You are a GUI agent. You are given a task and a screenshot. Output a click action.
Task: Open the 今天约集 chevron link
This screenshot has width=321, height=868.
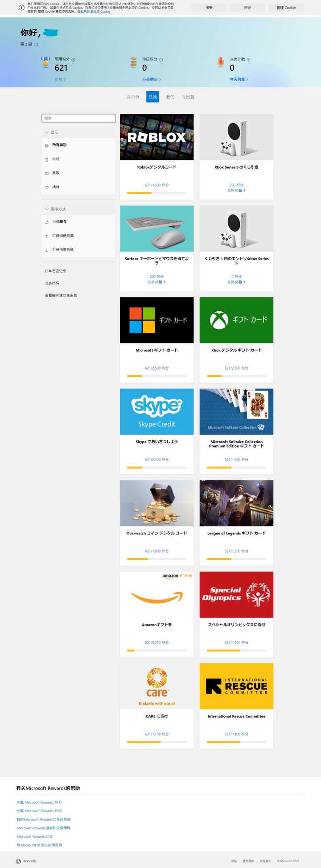239,79
